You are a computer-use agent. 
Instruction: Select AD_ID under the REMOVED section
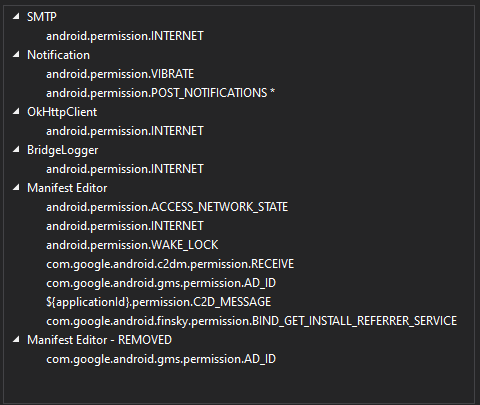point(161,359)
